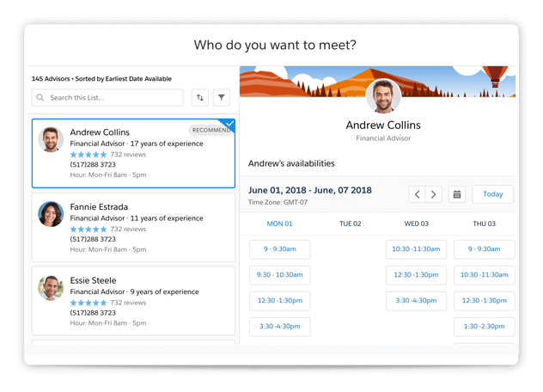Select the WED 03 day column header
Screen dimensions: 543x392
[416, 224]
